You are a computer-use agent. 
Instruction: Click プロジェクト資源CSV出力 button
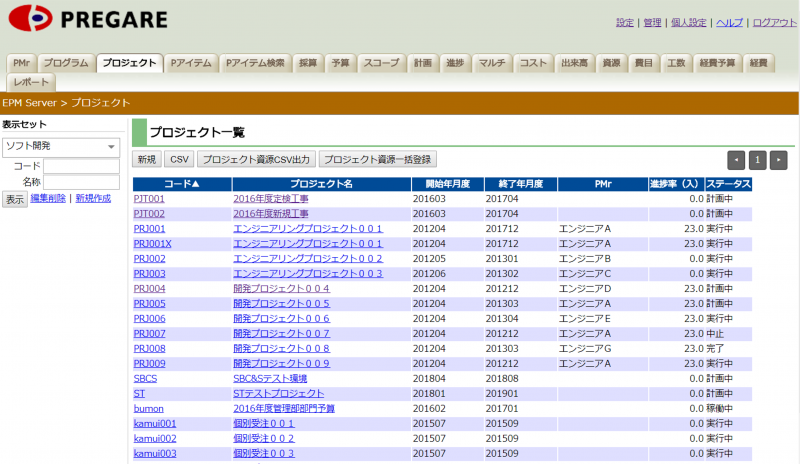pyautogui.click(x=256, y=159)
